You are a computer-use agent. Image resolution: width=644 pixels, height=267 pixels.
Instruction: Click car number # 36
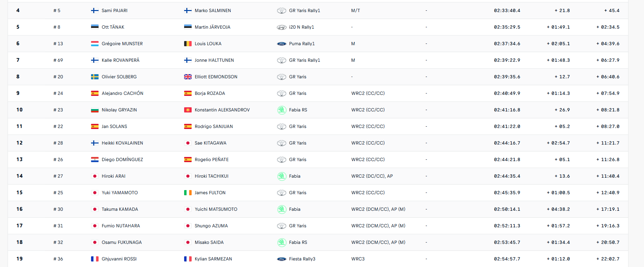coord(58,259)
